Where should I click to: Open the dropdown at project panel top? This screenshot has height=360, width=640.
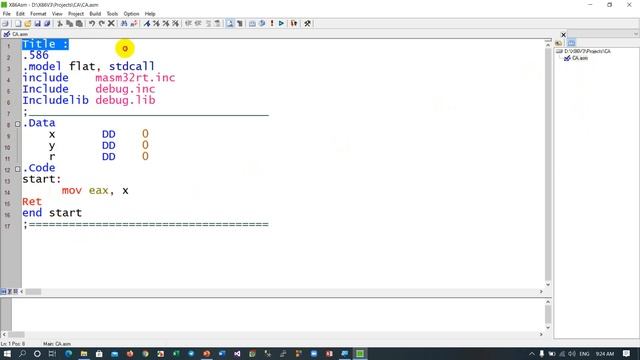636,34
